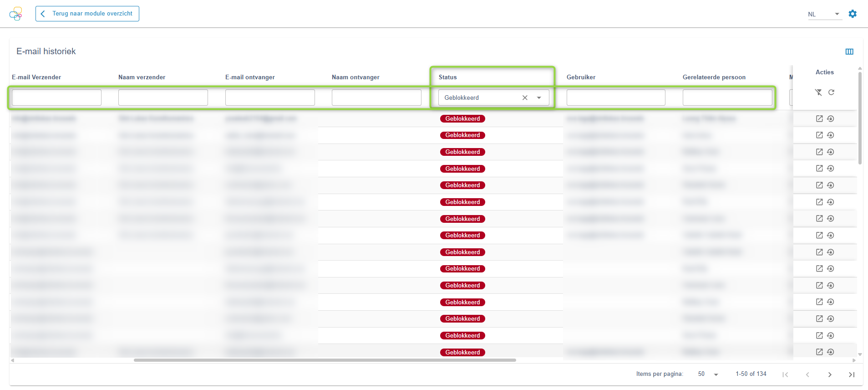Expand the Status filter dropdown
The height and width of the screenshot is (390, 868).
539,97
